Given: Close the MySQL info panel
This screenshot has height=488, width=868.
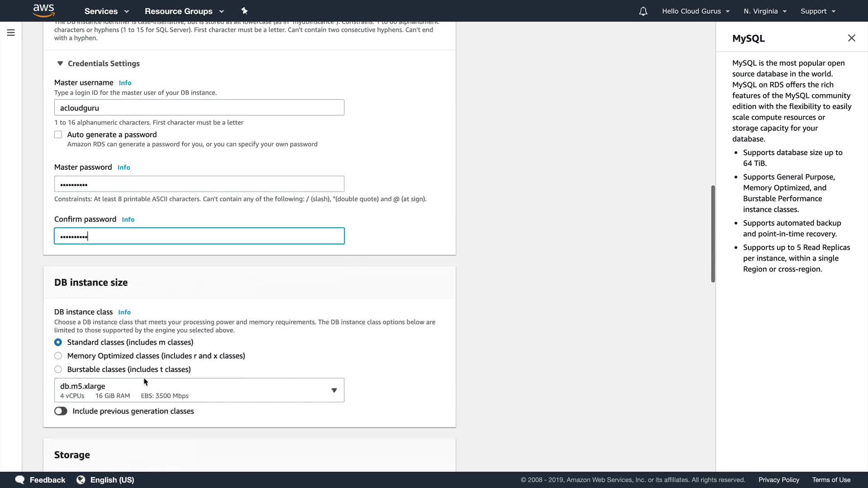Looking at the screenshot, I should [851, 38].
